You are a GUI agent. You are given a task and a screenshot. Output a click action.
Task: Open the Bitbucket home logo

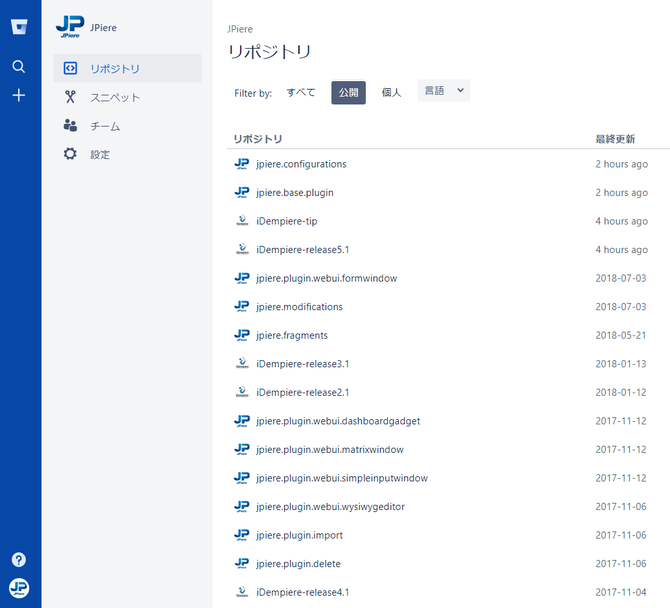tap(19, 26)
